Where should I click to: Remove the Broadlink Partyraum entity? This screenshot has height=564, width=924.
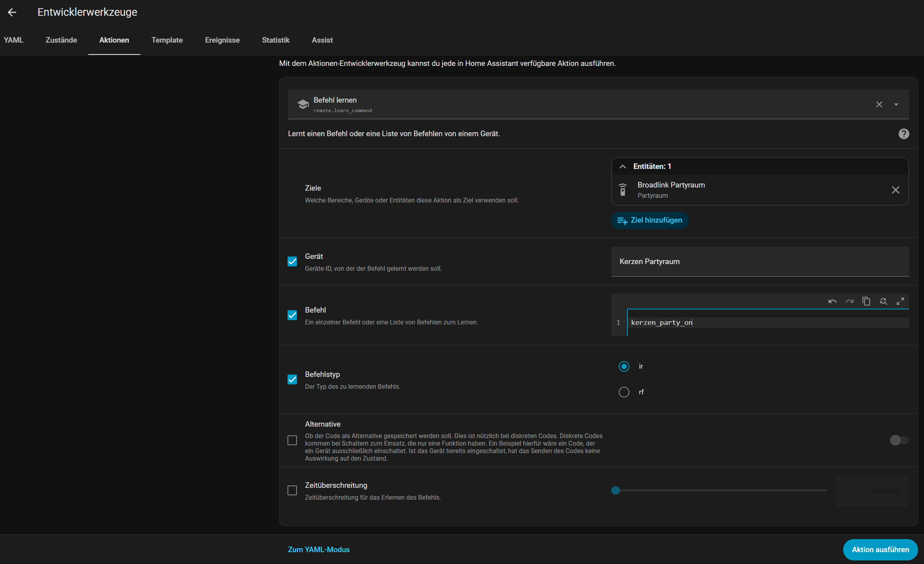pyautogui.click(x=895, y=190)
